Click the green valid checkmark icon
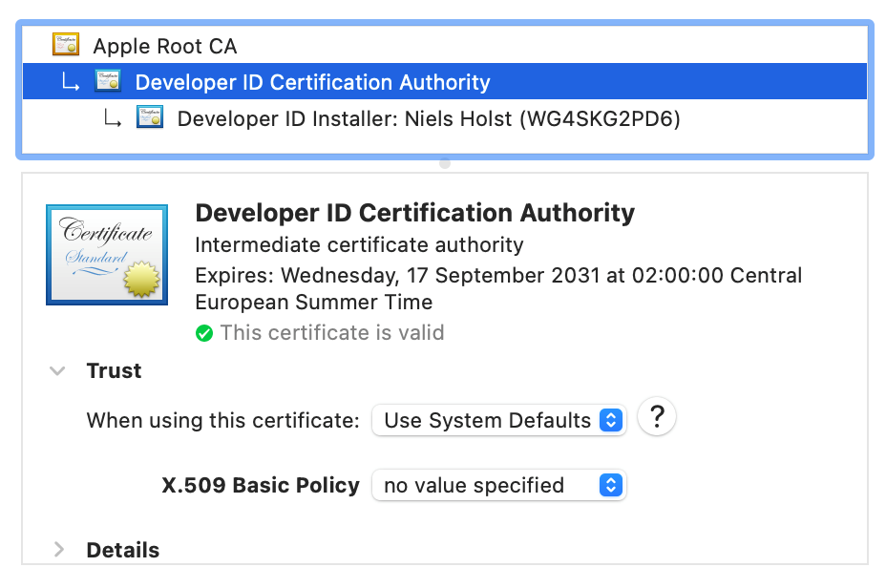The image size is (886, 588). tap(203, 333)
